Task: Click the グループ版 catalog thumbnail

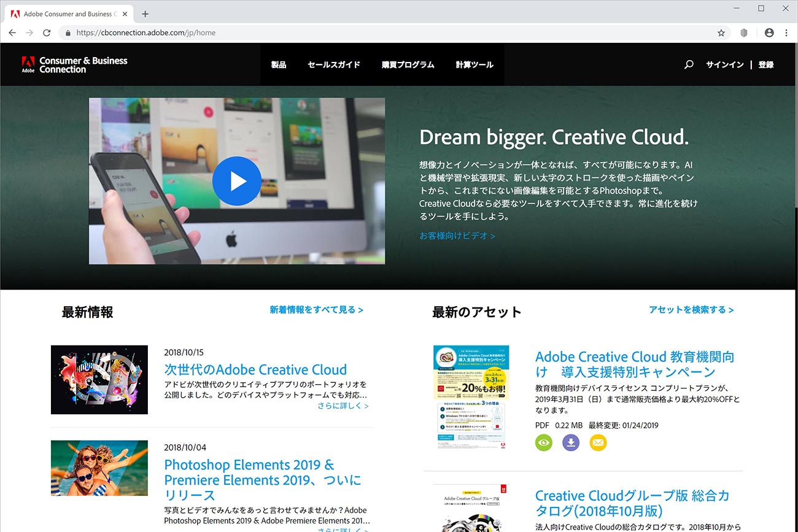Action: [x=471, y=508]
